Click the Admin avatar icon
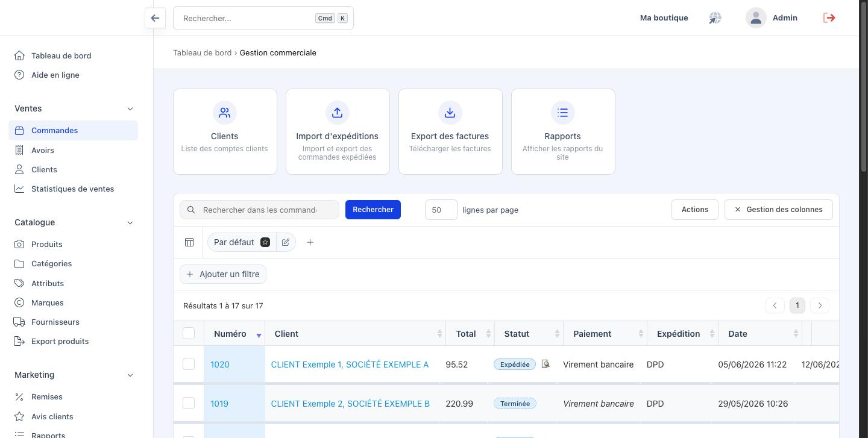This screenshot has width=868, height=438. 756,18
